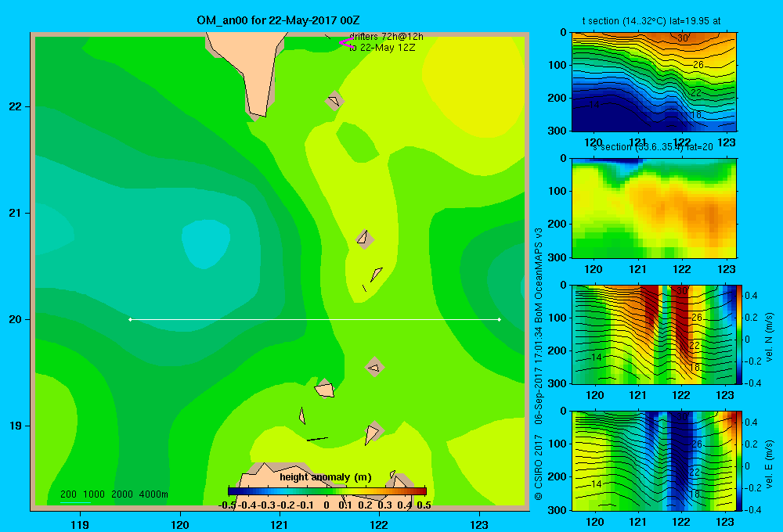Click depth label 100 on the salinity section axis

(x=557, y=191)
